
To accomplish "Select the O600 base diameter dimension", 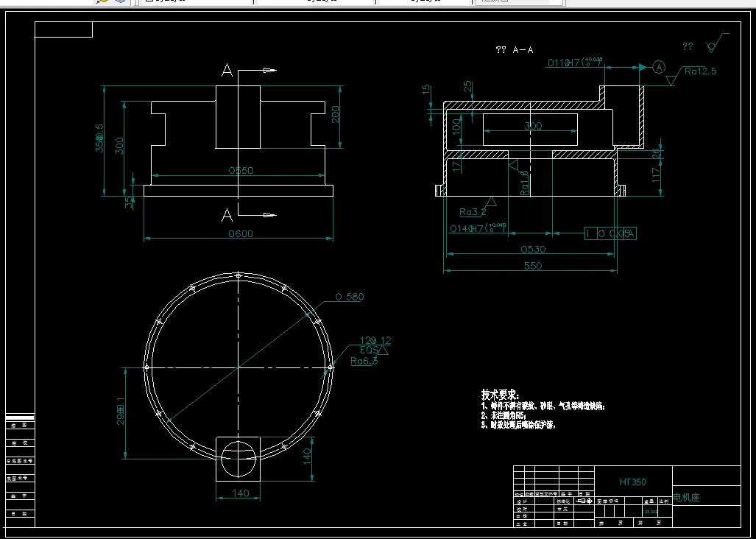I will point(241,234).
